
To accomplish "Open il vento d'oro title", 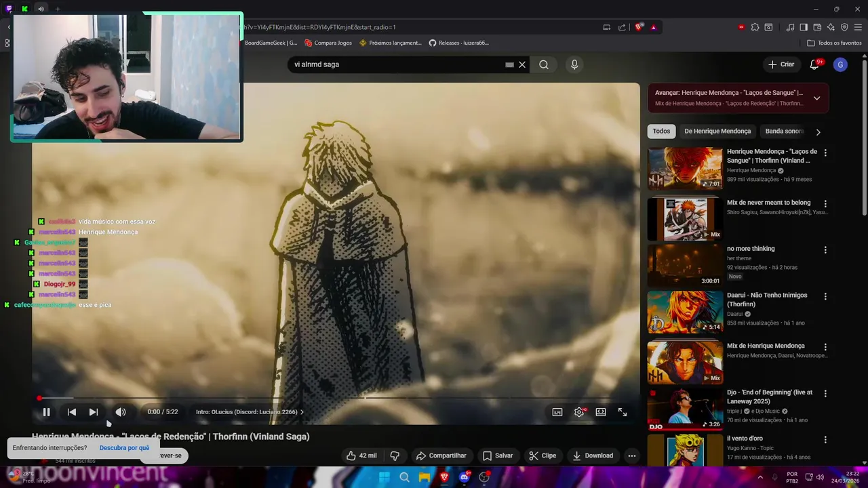I will tap(745, 439).
